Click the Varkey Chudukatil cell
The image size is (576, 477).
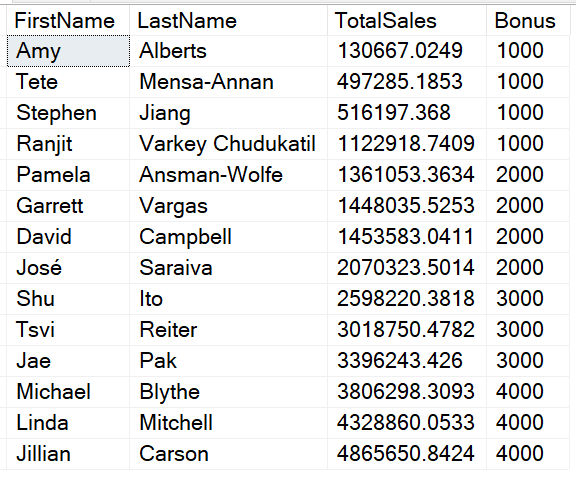point(228,144)
